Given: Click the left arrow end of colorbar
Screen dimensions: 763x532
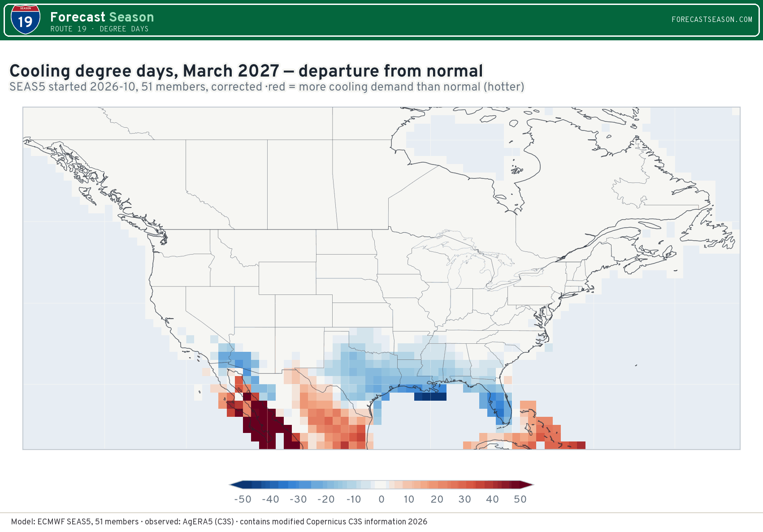Looking at the screenshot, I should pos(236,484).
